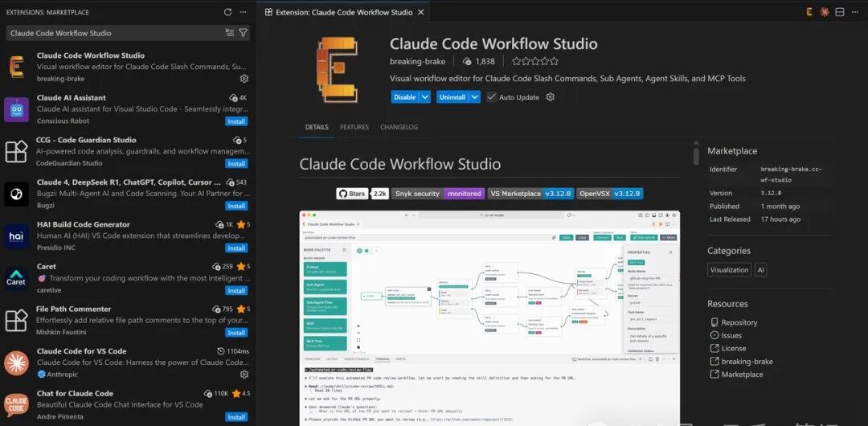The height and width of the screenshot is (426, 868).
Task: Select the File Path Commenter icon
Action: coord(17,321)
